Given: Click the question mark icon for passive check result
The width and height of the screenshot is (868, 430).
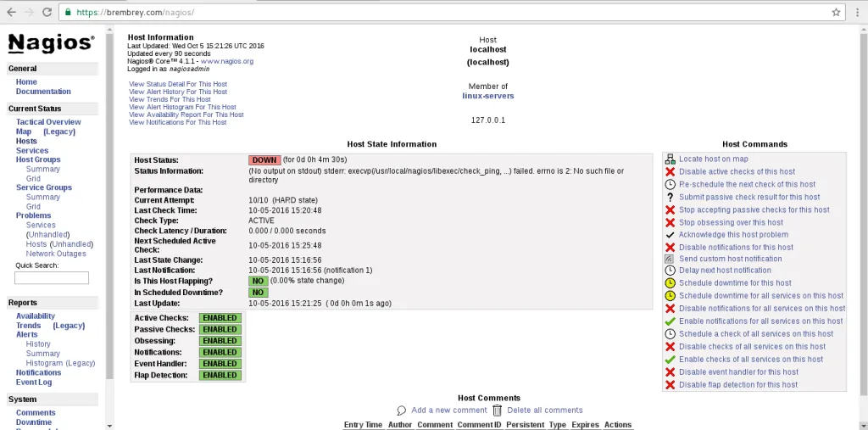Looking at the screenshot, I should pos(670,198).
